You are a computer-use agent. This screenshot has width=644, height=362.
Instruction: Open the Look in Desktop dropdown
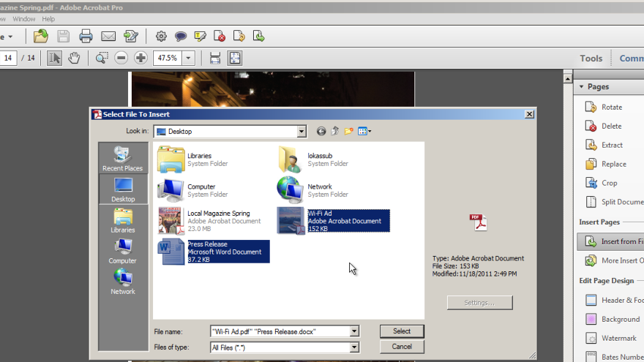[302, 132]
